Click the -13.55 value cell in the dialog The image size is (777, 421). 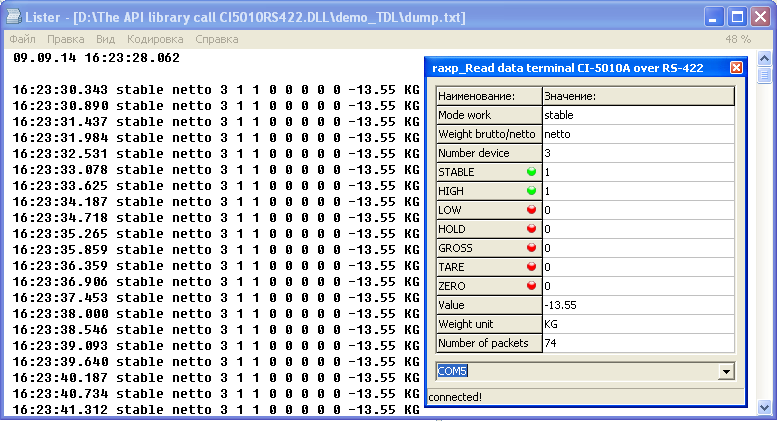(x=638, y=305)
